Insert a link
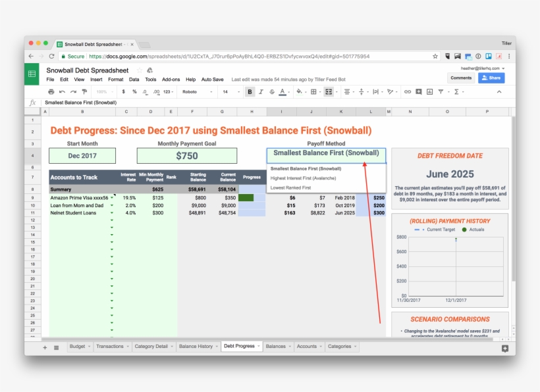This screenshot has height=392, width=540. pos(408,92)
